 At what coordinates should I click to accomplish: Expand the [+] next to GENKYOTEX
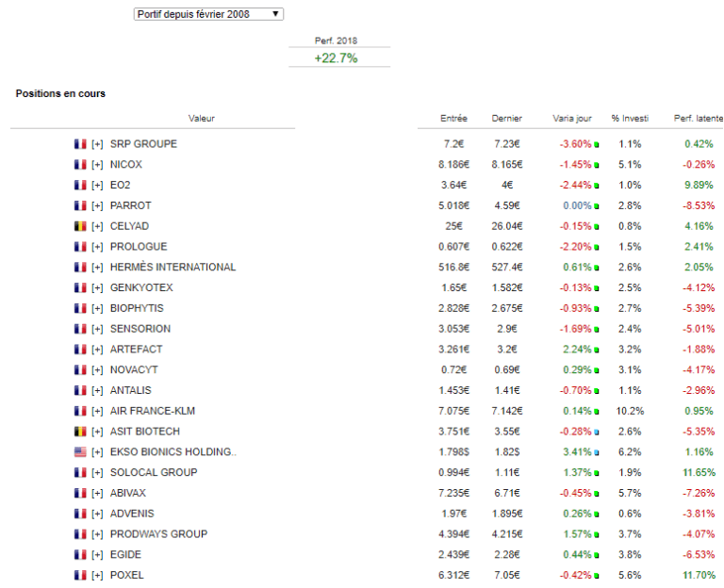(x=97, y=288)
